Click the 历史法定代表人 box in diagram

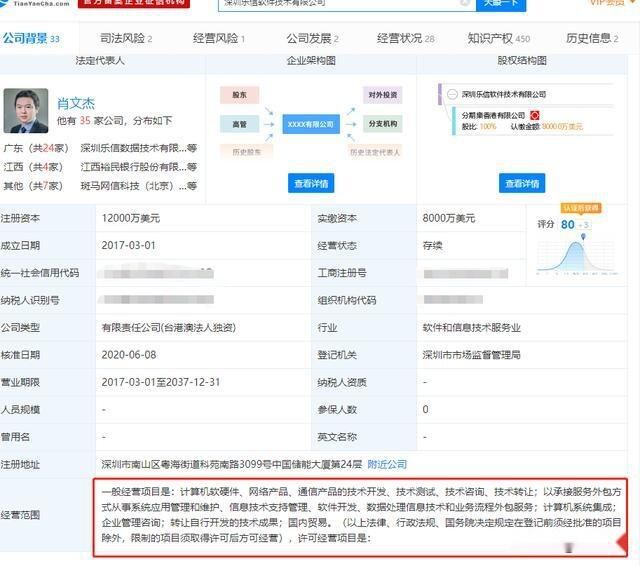(374, 152)
